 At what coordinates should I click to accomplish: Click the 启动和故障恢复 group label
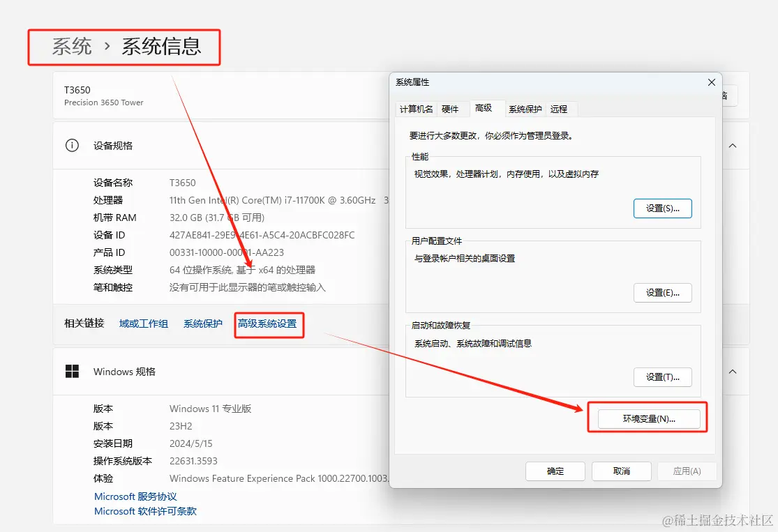click(441, 325)
